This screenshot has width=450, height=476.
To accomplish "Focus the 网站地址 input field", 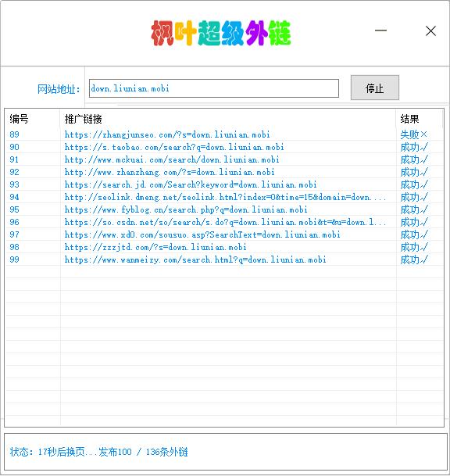I will click(x=213, y=88).
